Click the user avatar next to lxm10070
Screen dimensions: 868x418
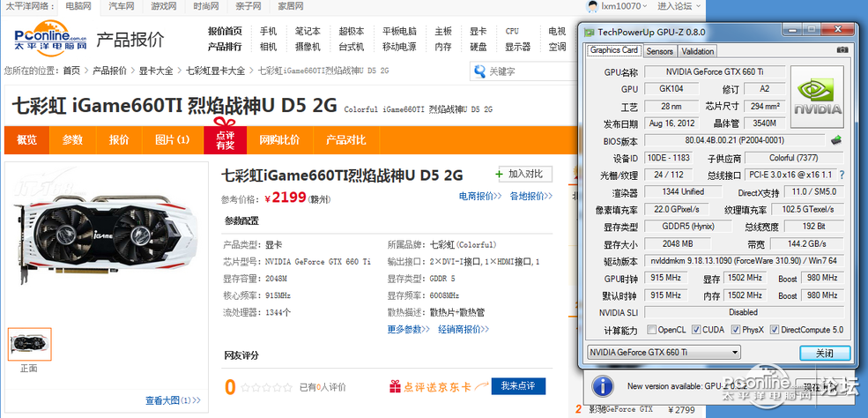click(x=592, y=6)
